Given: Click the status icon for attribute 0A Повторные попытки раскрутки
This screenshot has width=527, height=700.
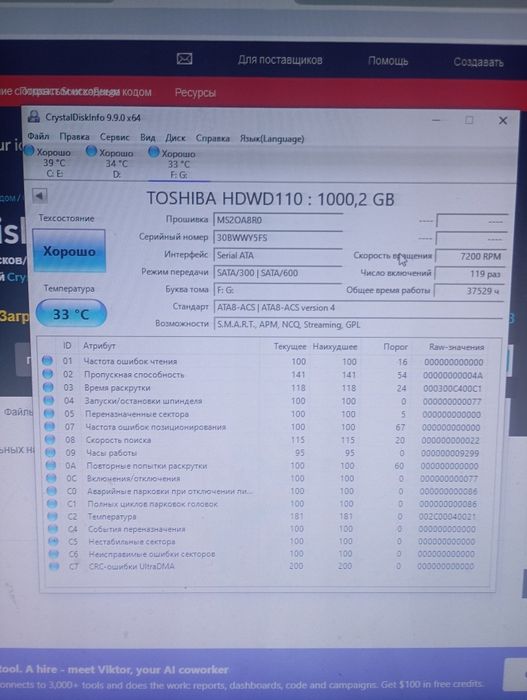Looking at the screenshot, I should (51, 465).
